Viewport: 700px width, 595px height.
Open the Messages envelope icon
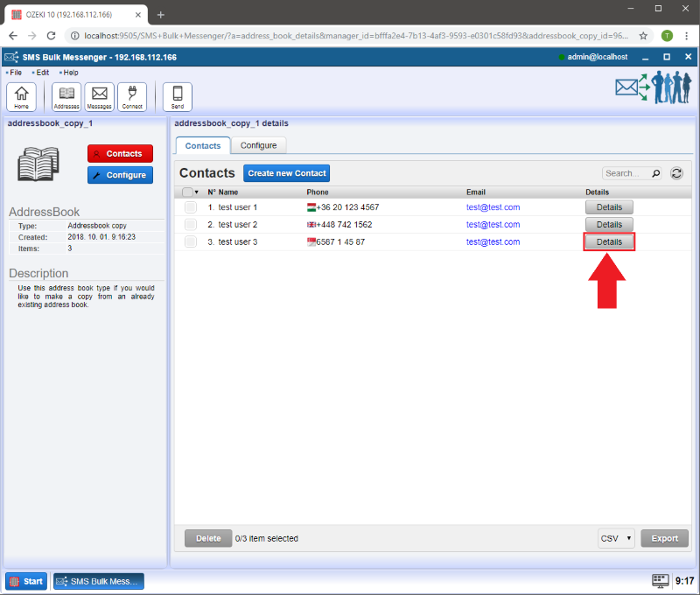[x=100, y=96]
